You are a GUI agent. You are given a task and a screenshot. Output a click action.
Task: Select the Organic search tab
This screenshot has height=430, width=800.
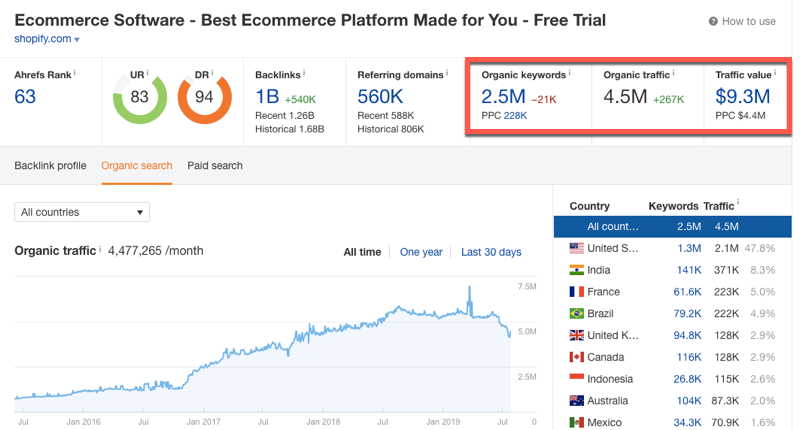click(x=137, y=166)
